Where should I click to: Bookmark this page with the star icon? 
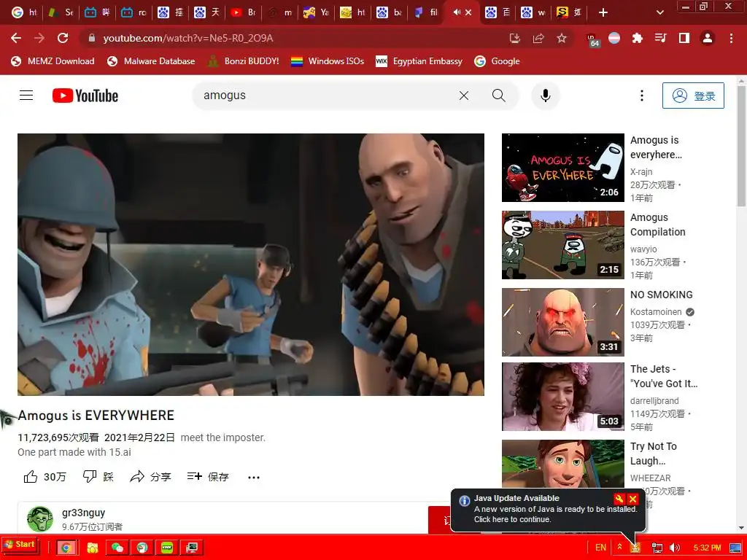click(x=562, y=38)
